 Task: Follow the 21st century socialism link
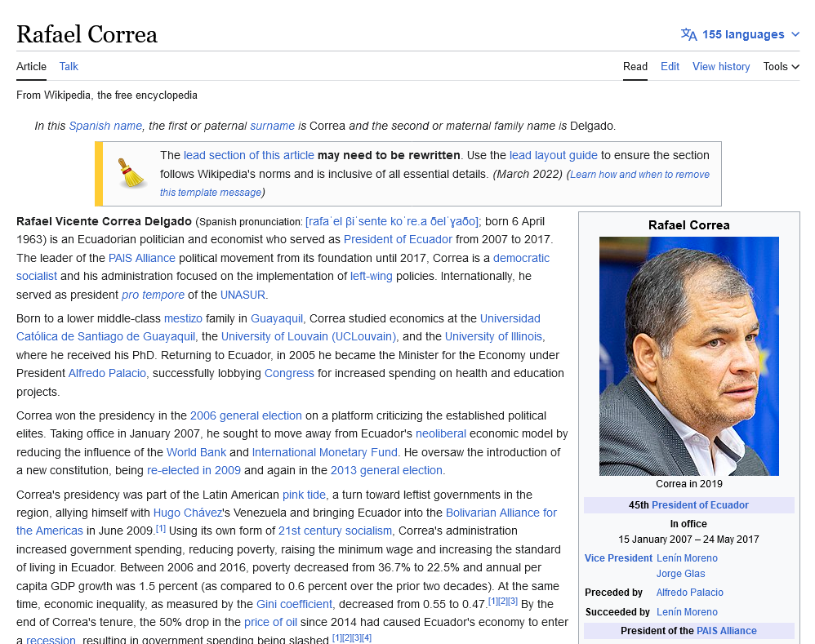[x=335, y=531]
